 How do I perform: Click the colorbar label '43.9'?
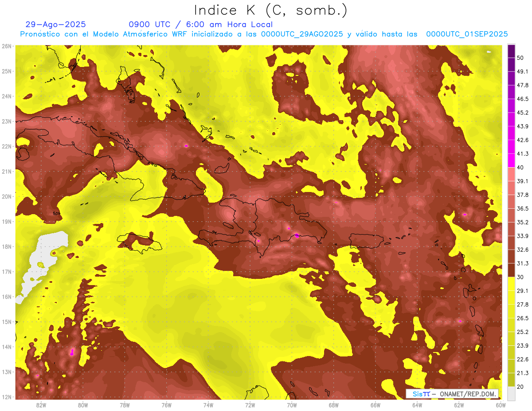pos(522,126)
